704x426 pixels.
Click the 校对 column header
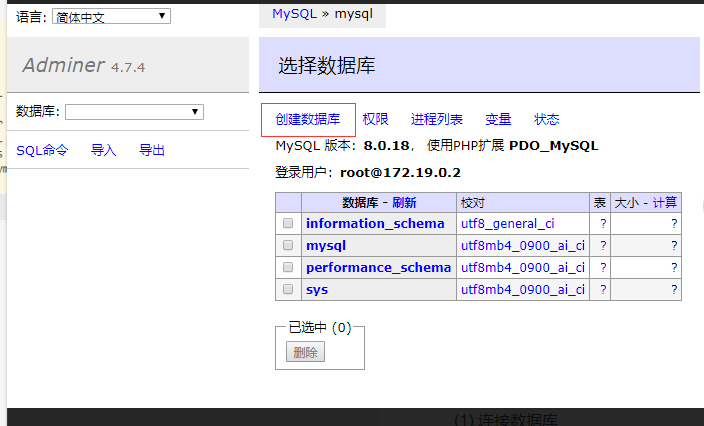473,203
